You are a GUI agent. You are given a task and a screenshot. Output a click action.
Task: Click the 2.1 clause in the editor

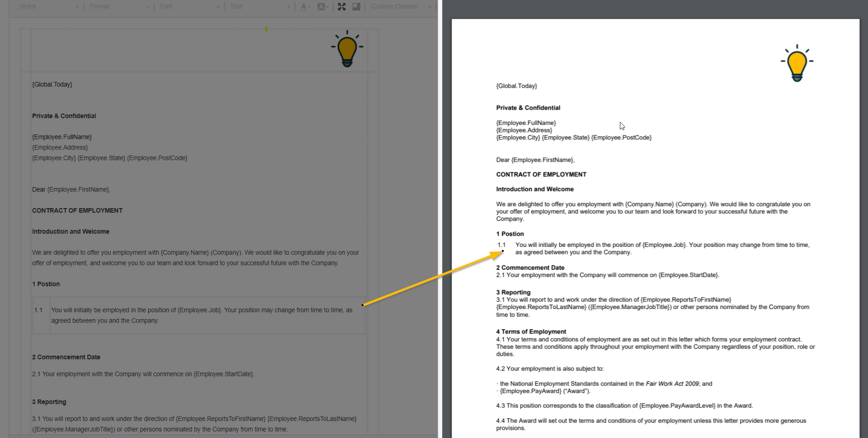click(x=143, y=374)
